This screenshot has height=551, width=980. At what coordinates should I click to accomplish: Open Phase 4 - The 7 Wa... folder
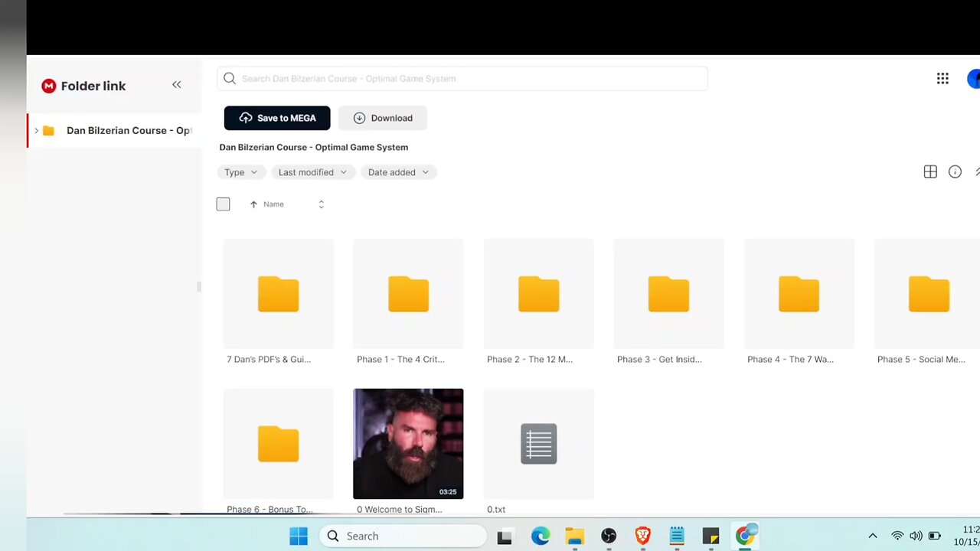click(799, 294)
